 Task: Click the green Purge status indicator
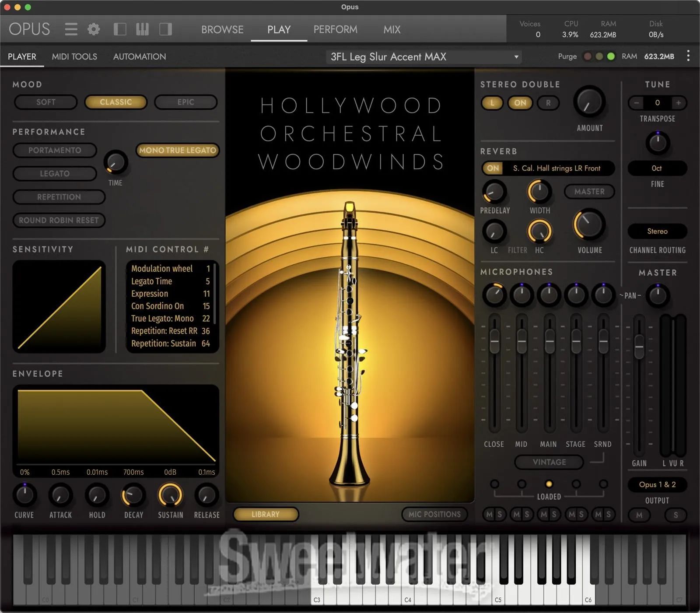611,56
